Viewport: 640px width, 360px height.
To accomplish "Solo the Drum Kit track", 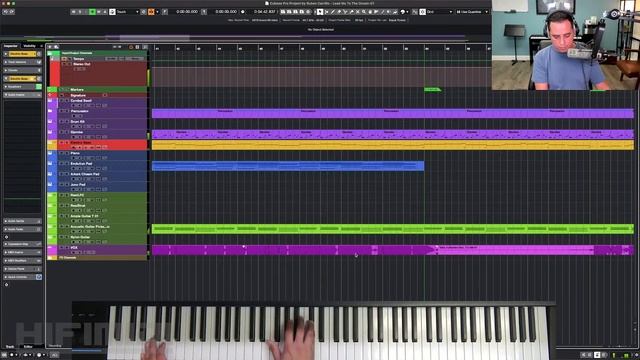I will 67,122.
